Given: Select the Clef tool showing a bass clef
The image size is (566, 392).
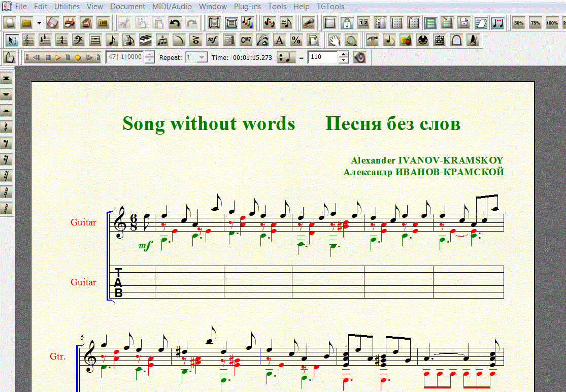Looking at the screenshot, I should pos(78,40).
